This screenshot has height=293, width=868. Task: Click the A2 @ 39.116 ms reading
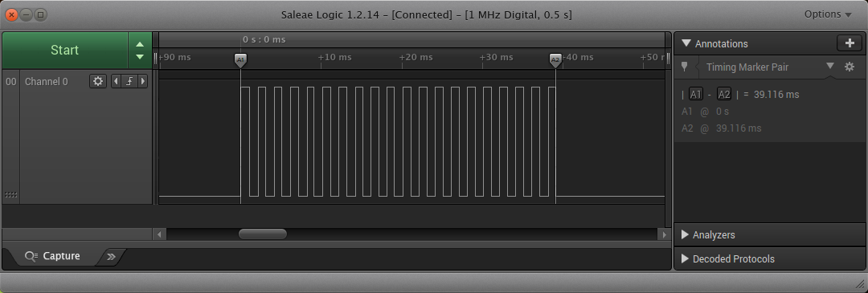click(x=721, y=128)
